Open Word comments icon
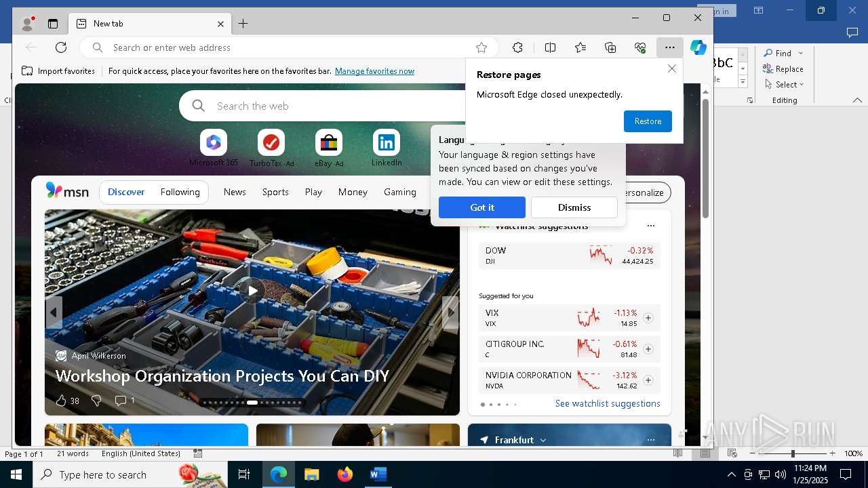 point(852,32)
